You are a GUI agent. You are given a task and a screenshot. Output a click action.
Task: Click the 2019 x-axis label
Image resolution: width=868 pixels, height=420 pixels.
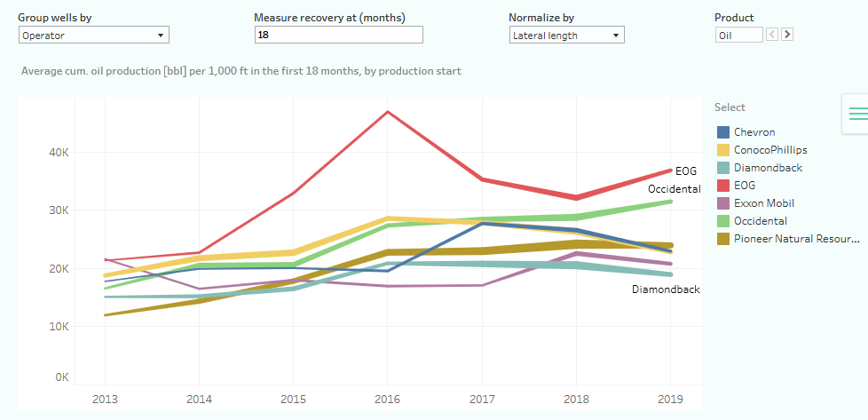(670, 399)
